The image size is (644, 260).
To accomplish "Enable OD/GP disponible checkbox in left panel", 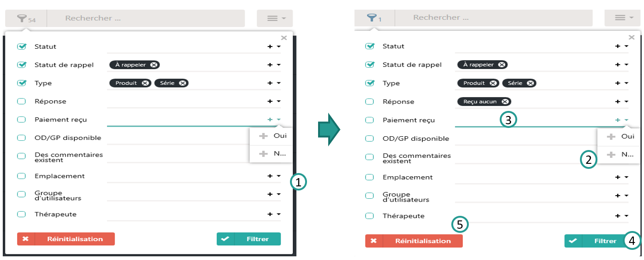I will point(21,138).
